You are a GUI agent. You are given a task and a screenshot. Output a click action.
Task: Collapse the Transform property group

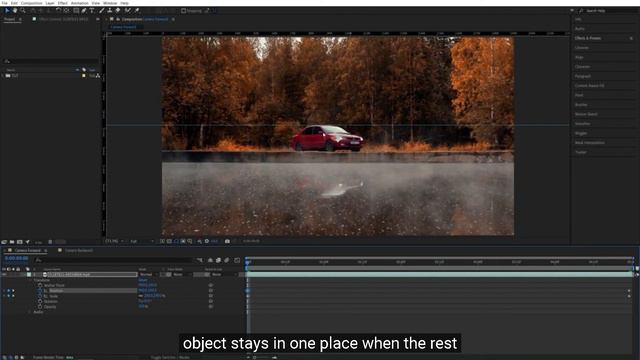[30, 280]
